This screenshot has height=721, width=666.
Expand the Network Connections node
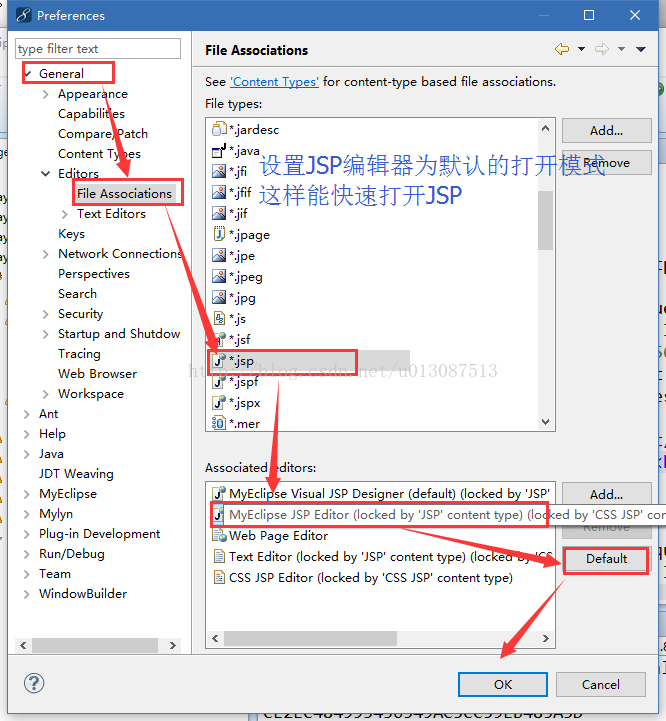[46, 254]
